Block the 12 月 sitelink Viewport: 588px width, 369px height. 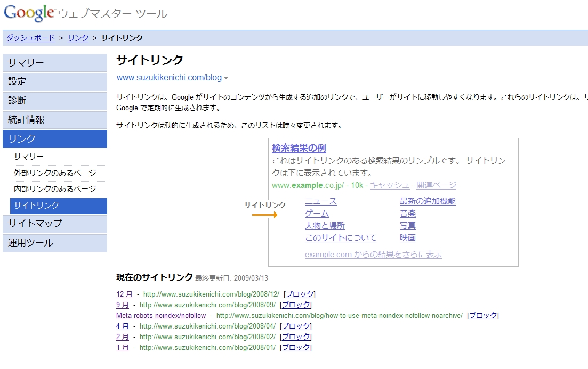coord(299,294)
